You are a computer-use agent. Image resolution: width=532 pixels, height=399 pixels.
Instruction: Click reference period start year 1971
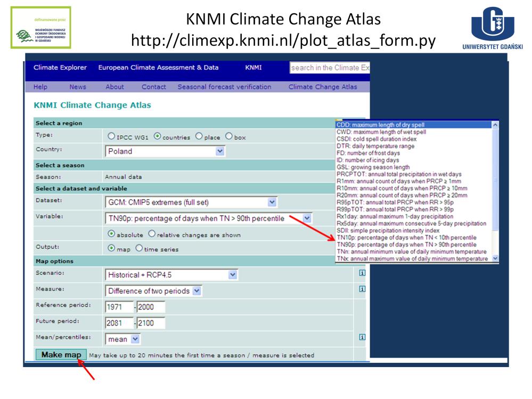(119, 307)
